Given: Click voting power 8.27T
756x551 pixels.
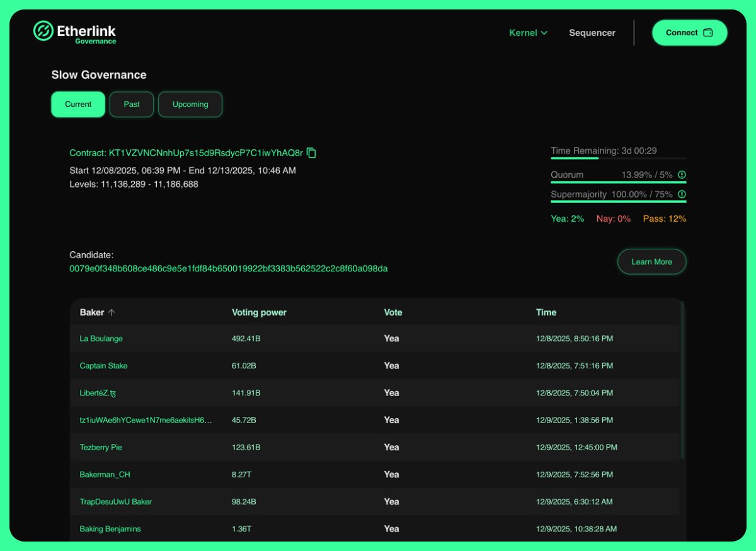Looking at the screenshot, I should (242, 475).
